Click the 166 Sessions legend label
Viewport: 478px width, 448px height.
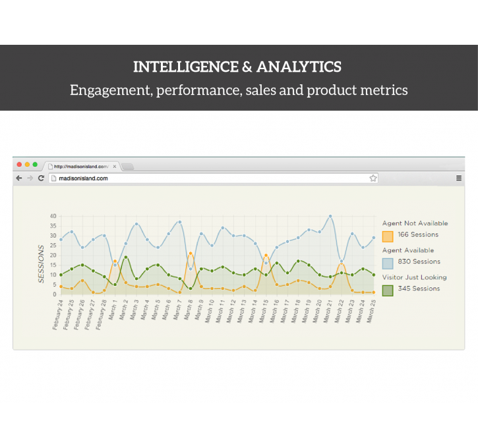418,235
